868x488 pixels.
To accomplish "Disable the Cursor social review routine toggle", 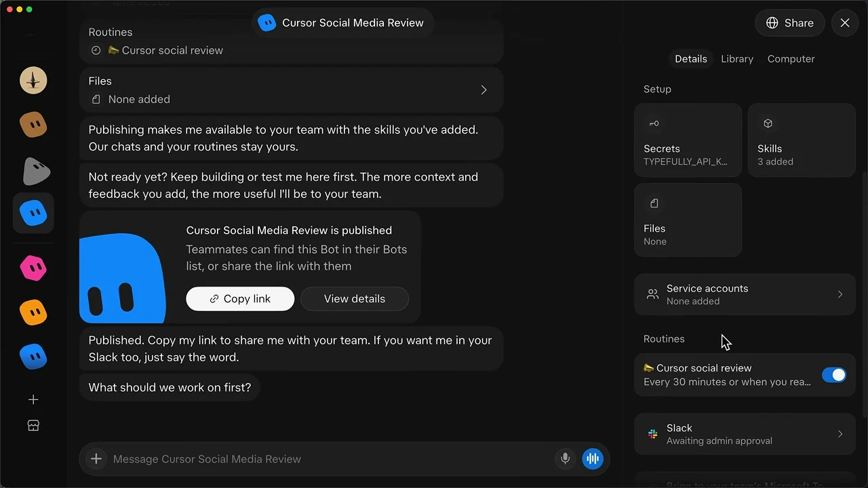I will (834, 375).
